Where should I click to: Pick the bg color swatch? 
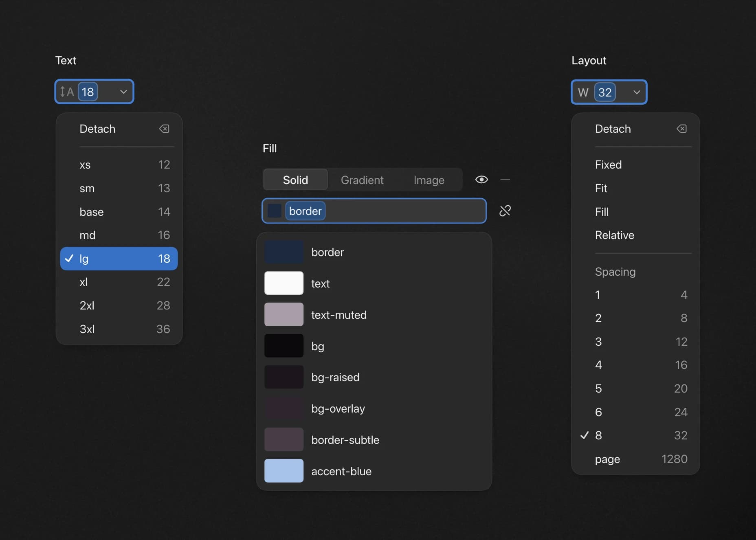coord(284,346)
